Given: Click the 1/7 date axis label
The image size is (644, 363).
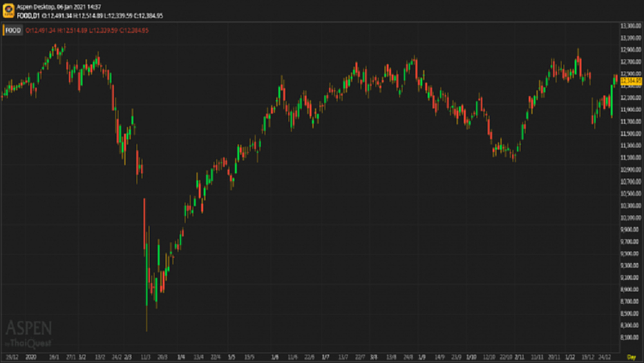Looking at the screenshot, I should 325,357.
